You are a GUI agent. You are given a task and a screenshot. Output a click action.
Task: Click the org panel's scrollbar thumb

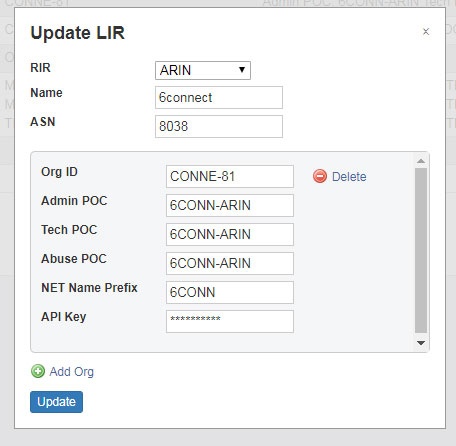pyautogui.click(x=421, y=250)
